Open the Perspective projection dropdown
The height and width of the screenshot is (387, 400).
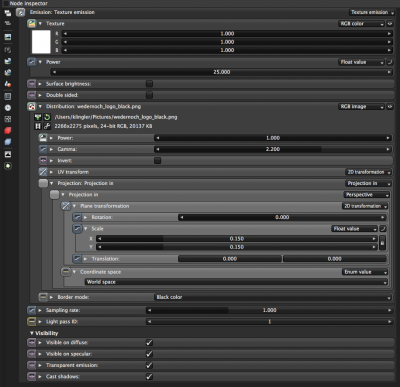click(x=367, y=195)
